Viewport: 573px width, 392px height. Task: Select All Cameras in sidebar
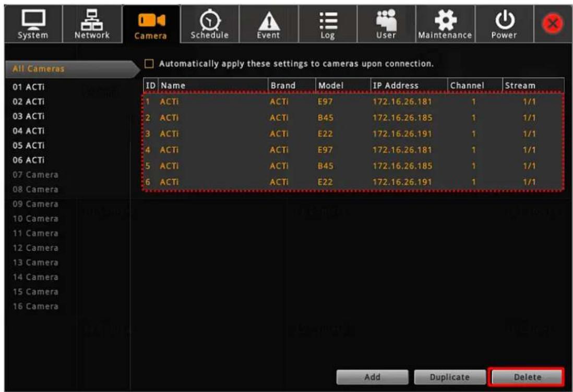pos(73,69)
